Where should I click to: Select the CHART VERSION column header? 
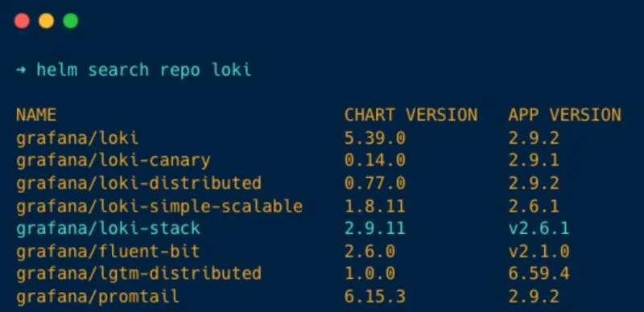coord(411,115)
